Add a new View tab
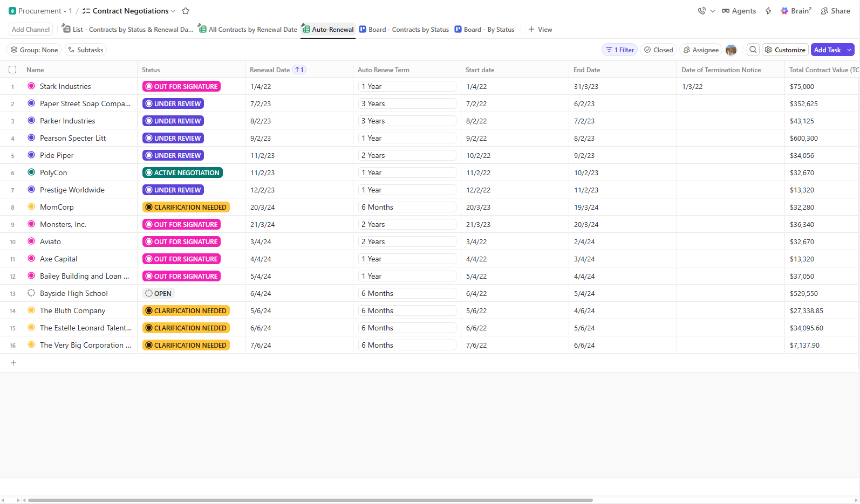860x504 pixels. (x=540, y=30)
